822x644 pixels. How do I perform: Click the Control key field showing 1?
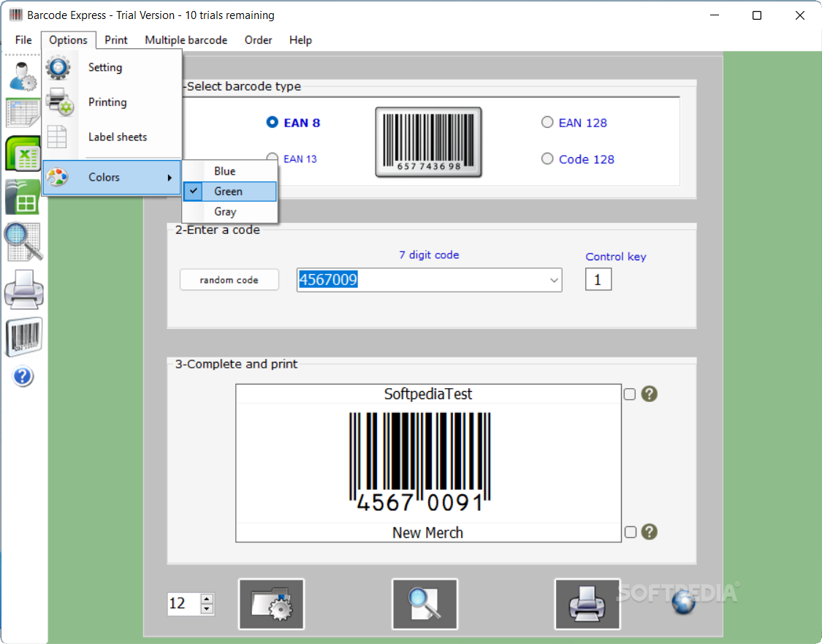pyautogui.click(x=598, y=279)
